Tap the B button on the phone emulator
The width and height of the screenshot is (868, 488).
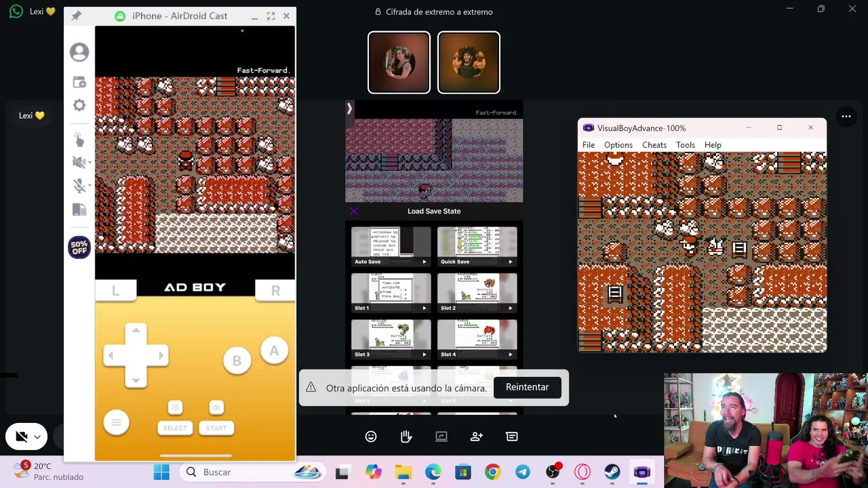[x=237, y=361]
